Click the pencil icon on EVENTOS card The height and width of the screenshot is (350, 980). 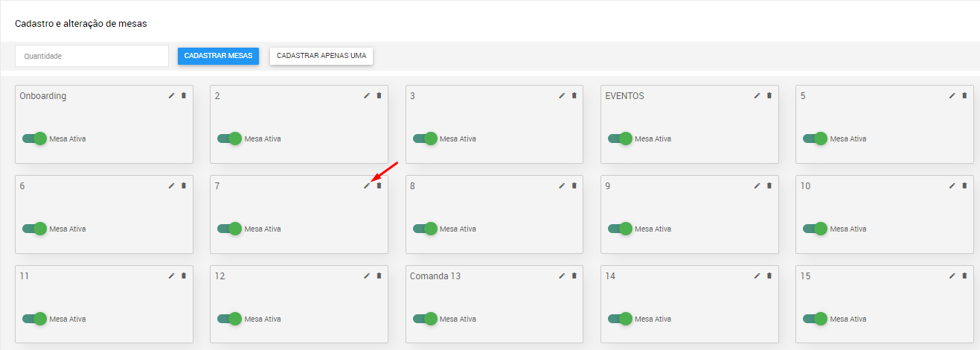coord(758,95)
